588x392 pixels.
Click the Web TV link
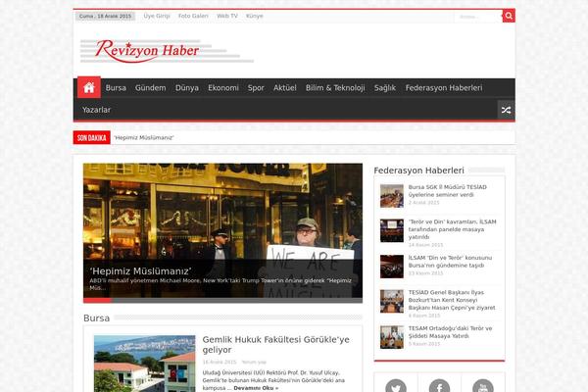[227, 16]
